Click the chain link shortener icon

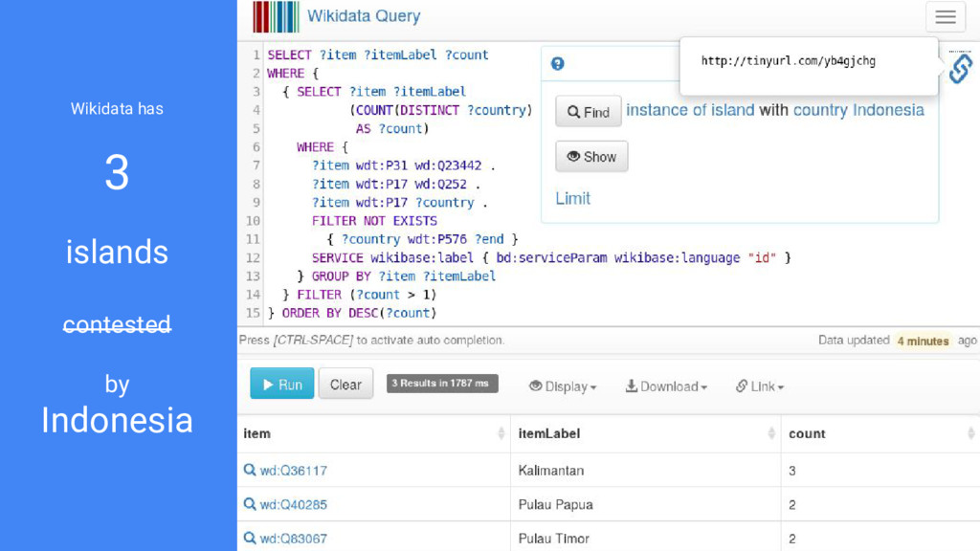960,68
